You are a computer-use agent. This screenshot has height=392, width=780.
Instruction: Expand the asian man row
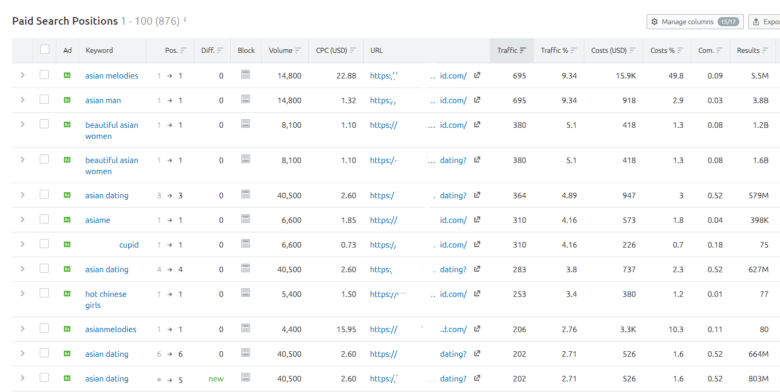[x=22, y=99]
